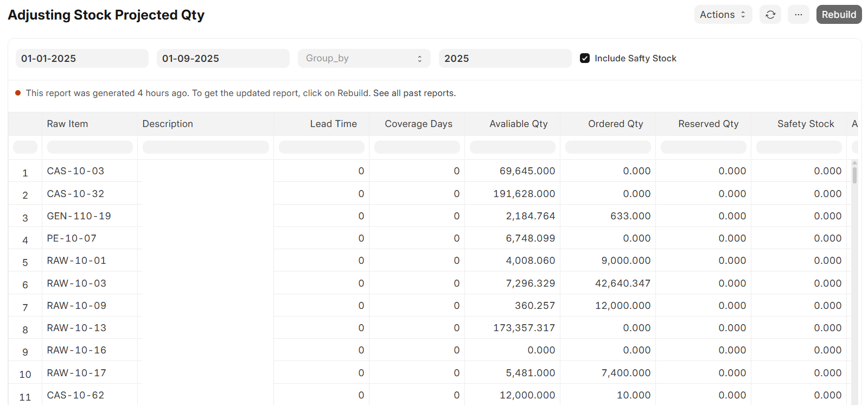The width and height of the screenshot is (868, 405).
Task: Edit the year field showing 2025
Action: (x=505, y=58)
